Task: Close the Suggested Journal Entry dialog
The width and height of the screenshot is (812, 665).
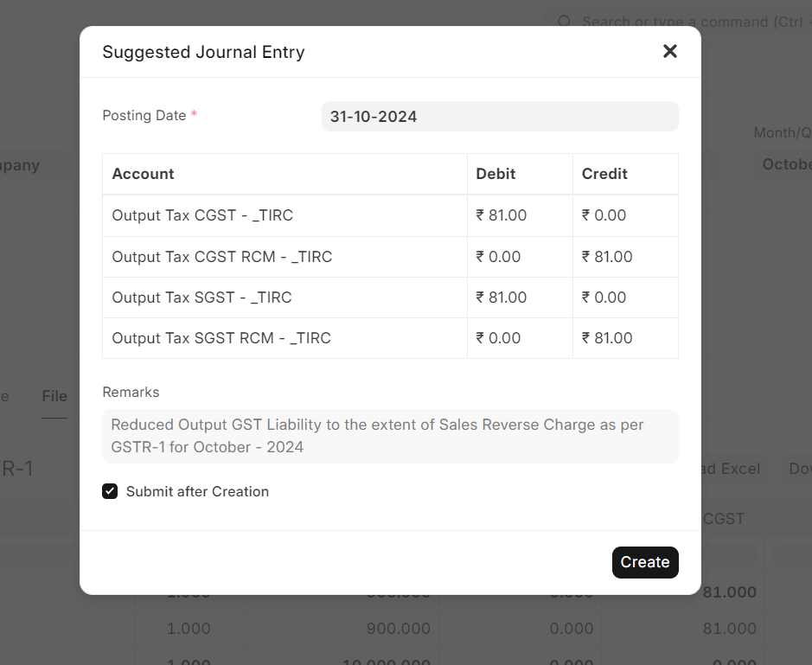Action: coord(669,51)
